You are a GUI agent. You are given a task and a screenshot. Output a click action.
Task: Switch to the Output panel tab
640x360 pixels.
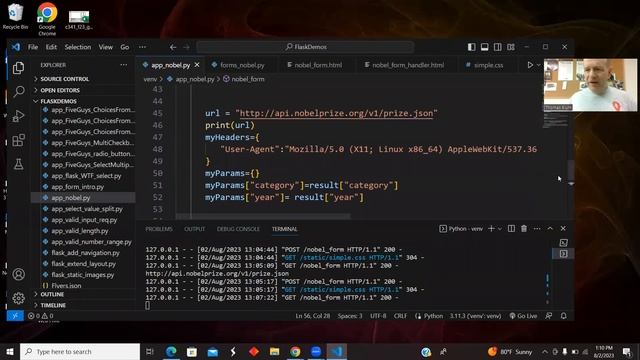195,229
